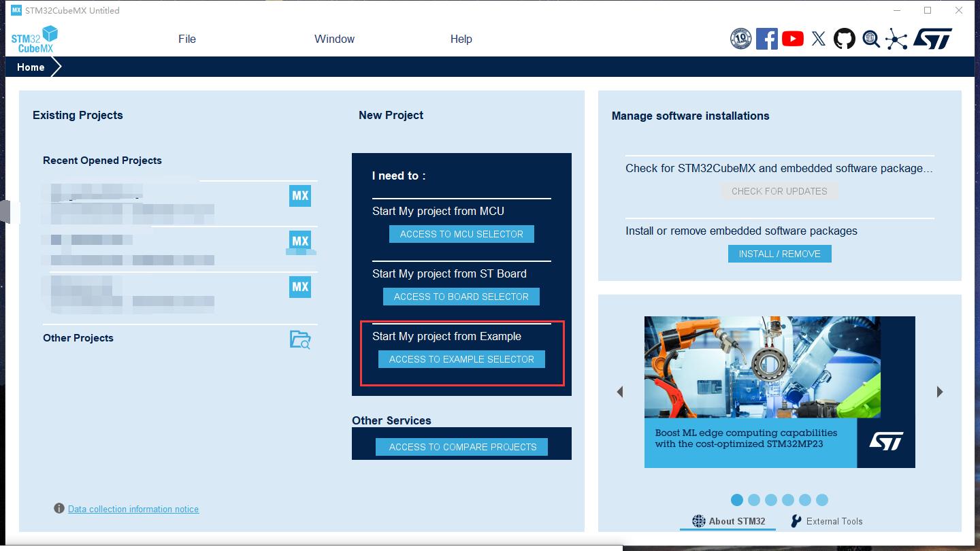This screenshot has height=551, width=980.
Task: Click the ST logo in header
Action: click(x=932, y=39)
